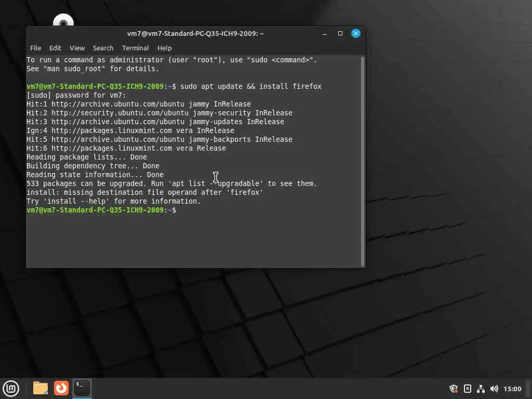Close the terminal window

point(355,33)
